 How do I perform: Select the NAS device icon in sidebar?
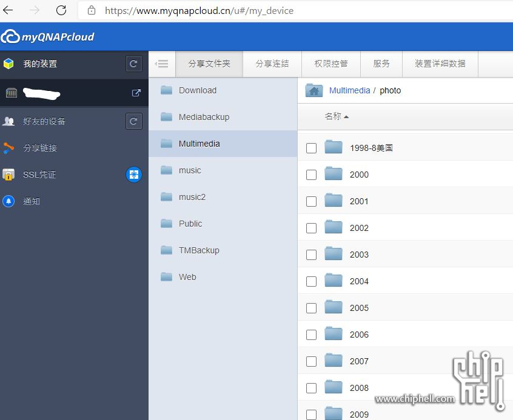pos(12,93)
